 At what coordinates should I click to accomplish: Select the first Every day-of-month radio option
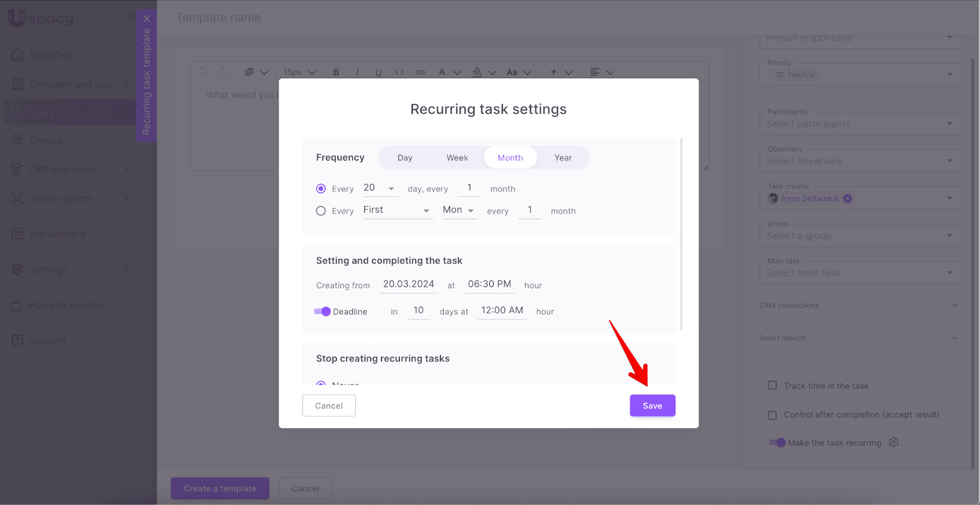(321, 189)
